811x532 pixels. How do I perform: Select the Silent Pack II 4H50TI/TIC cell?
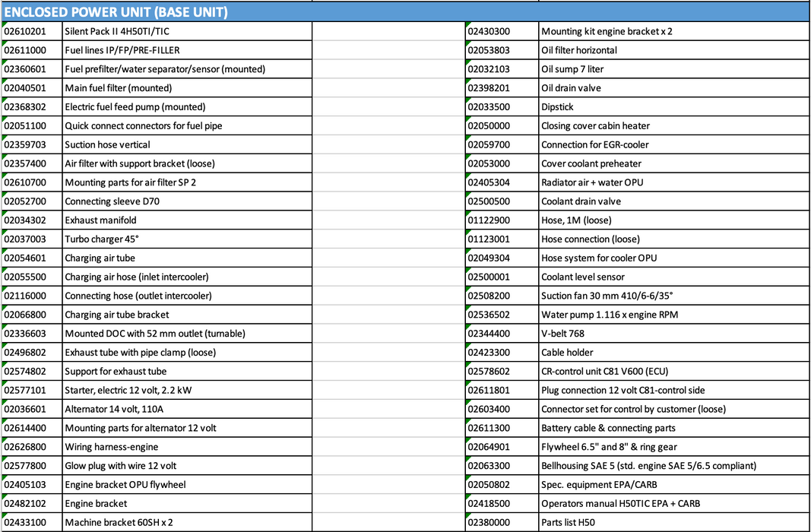186,32
